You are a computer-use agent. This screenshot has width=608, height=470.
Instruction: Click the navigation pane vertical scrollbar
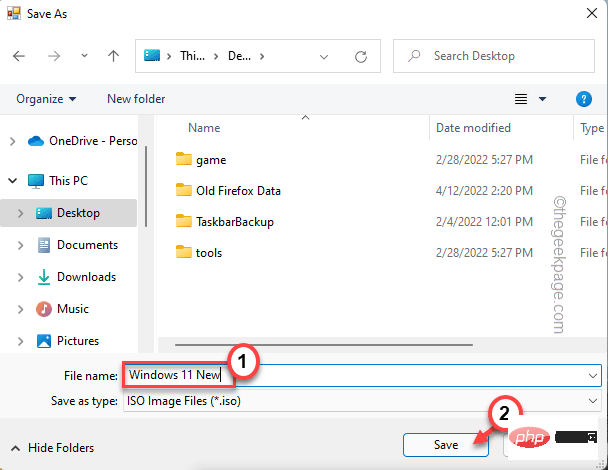(146, 186)
